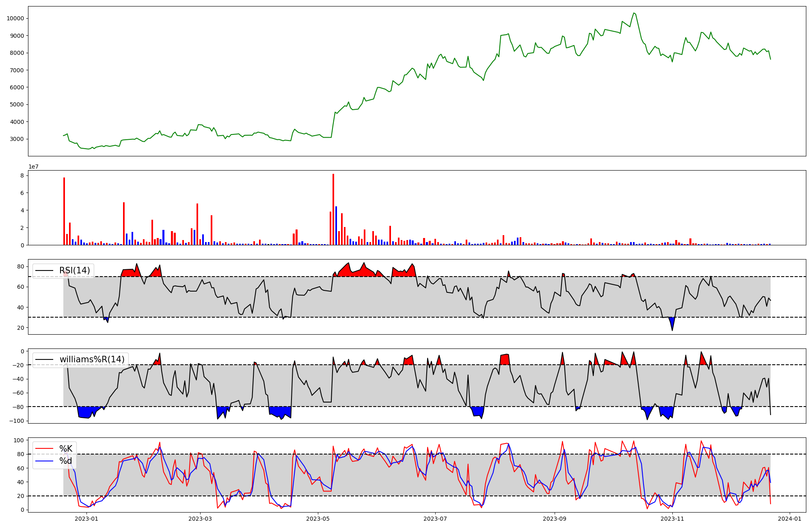Click the 2024-01 x-axis date label

790,518
